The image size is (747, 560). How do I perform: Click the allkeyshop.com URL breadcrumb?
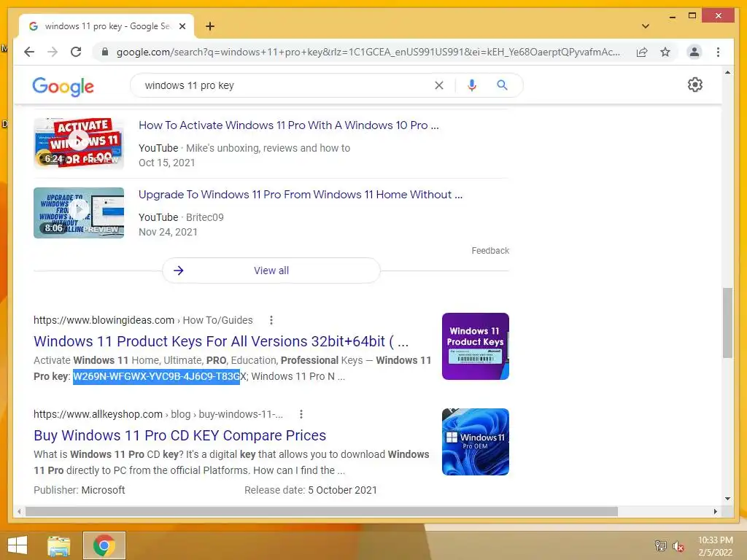158,414
